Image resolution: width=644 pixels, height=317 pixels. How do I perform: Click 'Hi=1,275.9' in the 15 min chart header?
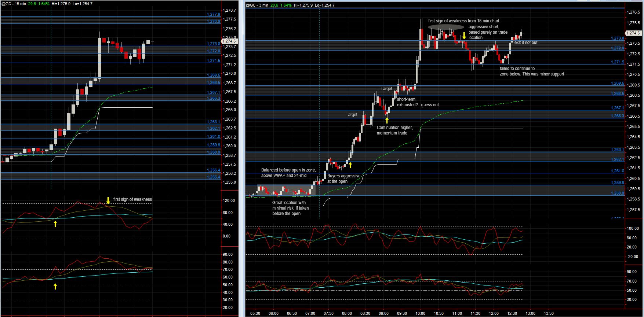click(x=62, y=4)
